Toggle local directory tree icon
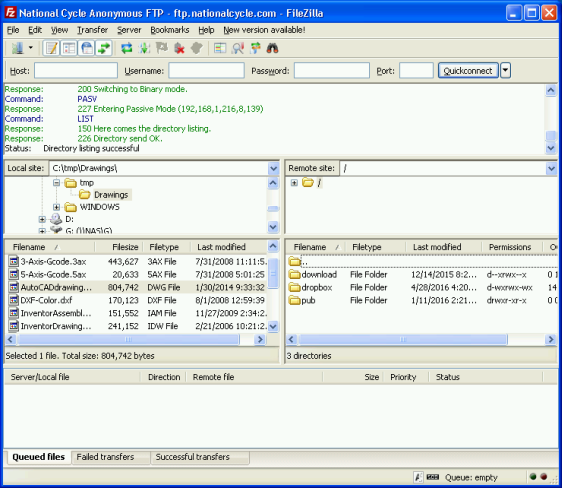The height and width of the screenshot is (488, 562). pyautogui.click(x=69, y=48)
